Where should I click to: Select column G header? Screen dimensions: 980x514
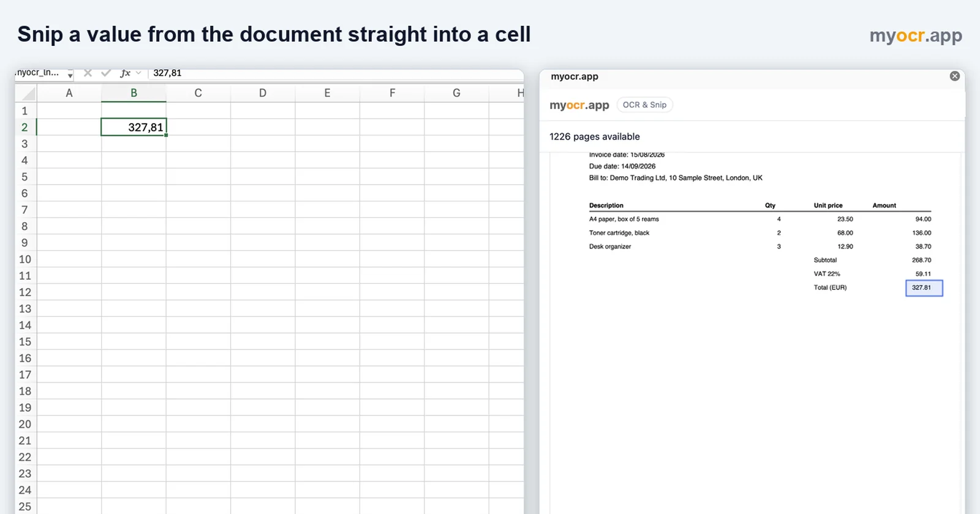pyautogui.click(x=456, y=93)
